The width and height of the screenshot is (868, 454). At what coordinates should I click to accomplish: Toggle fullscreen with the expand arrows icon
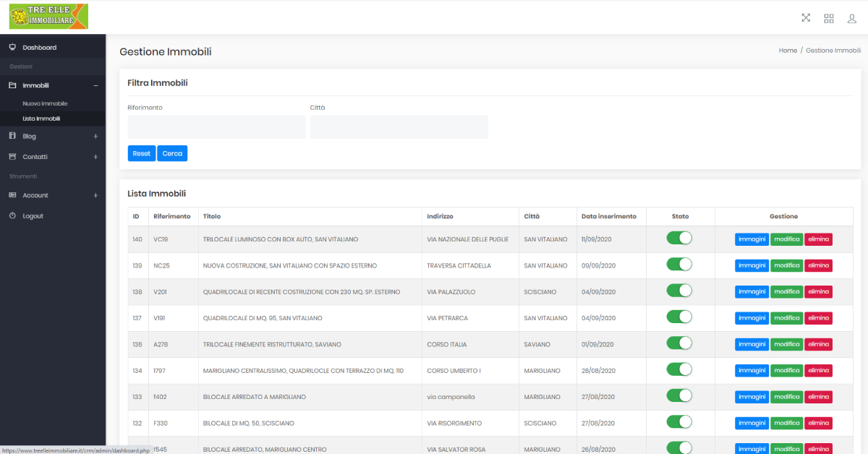pos(806,18)
